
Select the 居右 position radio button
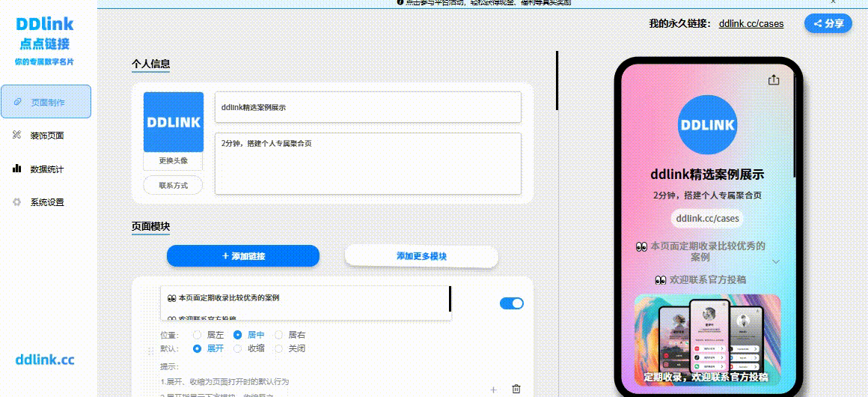point(278,335)
